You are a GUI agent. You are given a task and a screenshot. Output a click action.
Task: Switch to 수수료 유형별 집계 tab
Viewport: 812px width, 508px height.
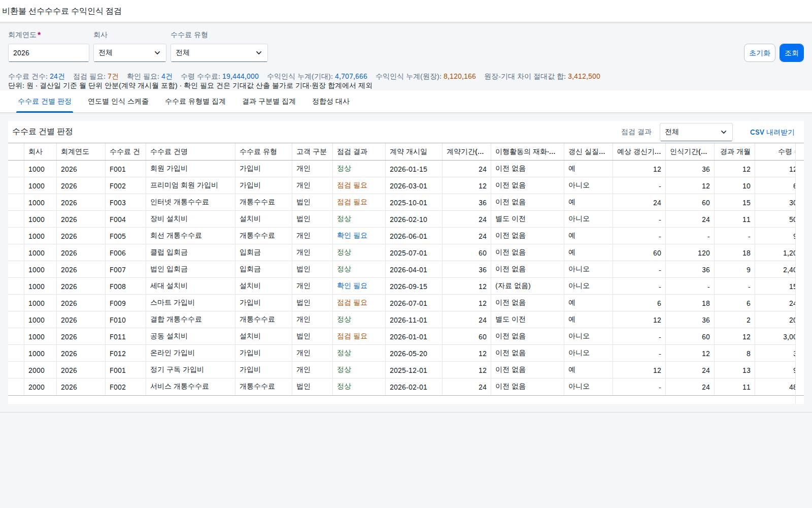(195, 102)
